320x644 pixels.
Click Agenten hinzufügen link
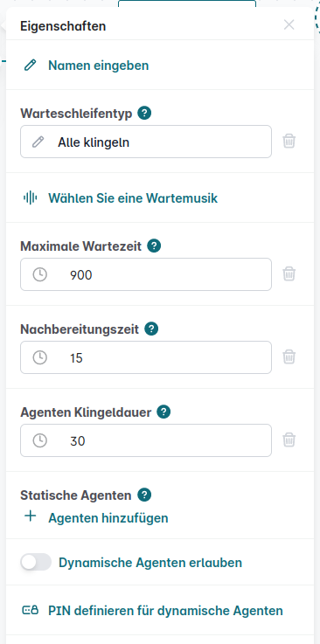(x=108, y=518)
